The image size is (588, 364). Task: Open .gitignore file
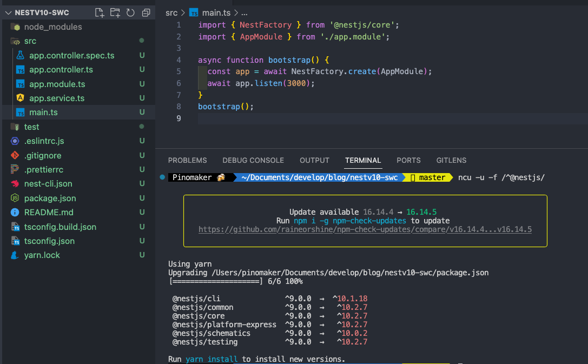click(x=43, y=155)
